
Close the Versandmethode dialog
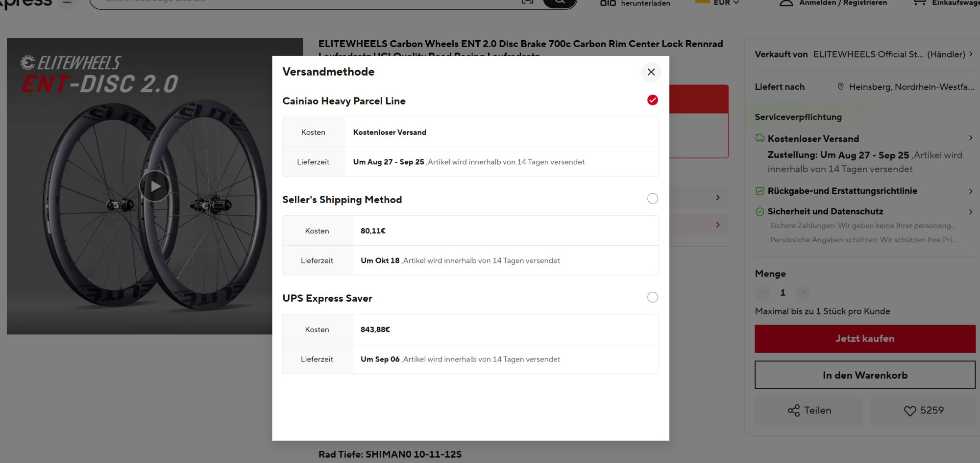coord(651,72)
